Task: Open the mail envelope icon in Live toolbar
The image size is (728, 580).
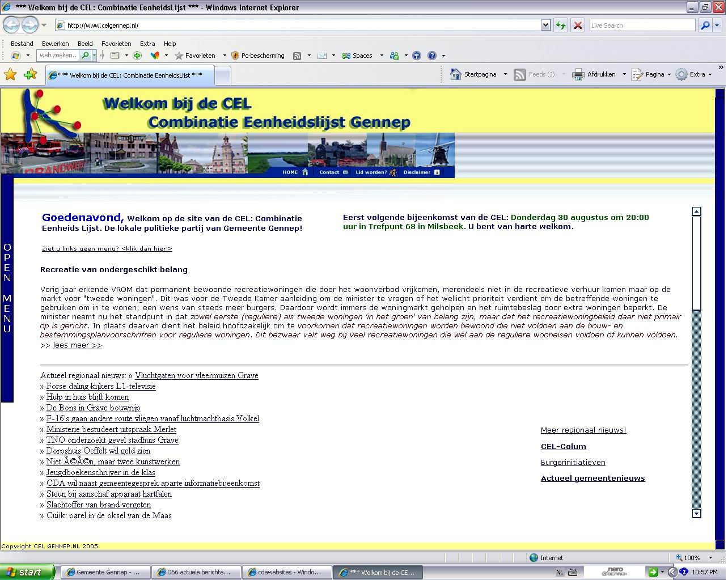Action: click(322, 56)
